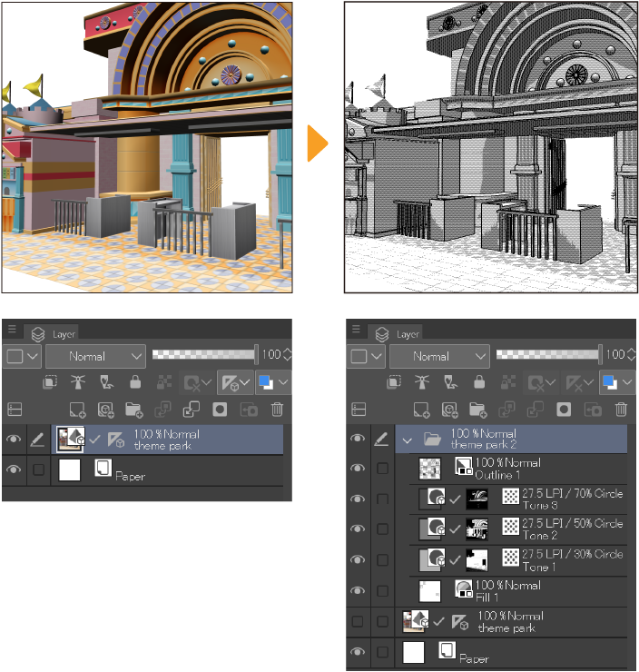Image resolution: width=639 pixels, height=672 pixels.
Task: Toggle edit checkbox for Outline 1 layer
Action: tap(382, 468)
